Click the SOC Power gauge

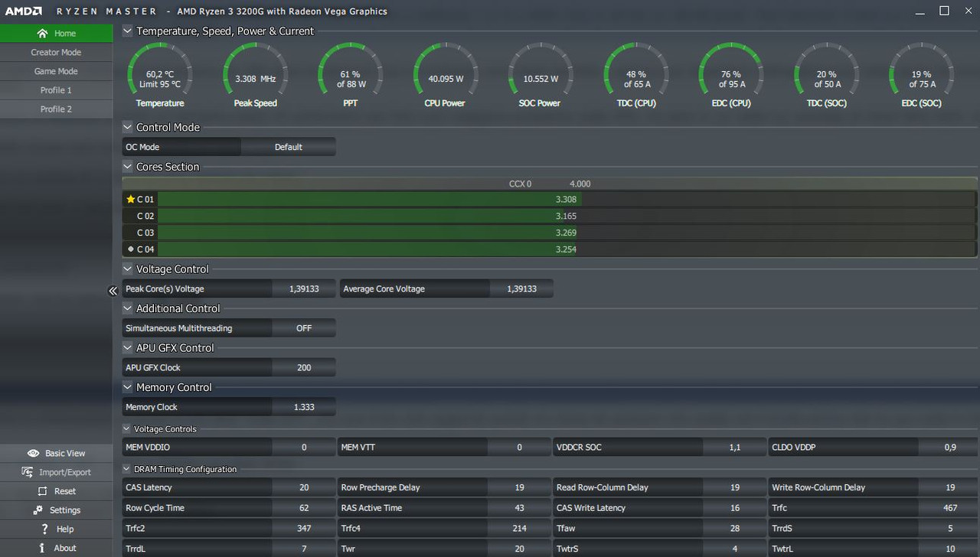click(541, 75)
